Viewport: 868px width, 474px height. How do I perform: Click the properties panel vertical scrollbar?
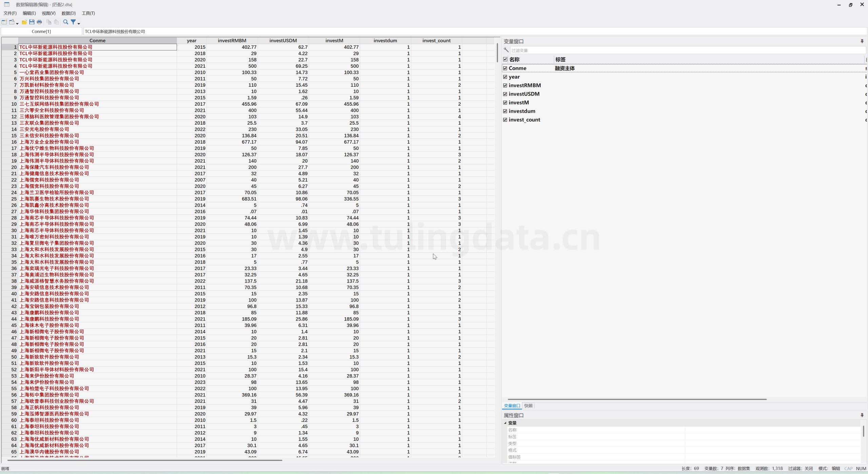tap(863, 431)
